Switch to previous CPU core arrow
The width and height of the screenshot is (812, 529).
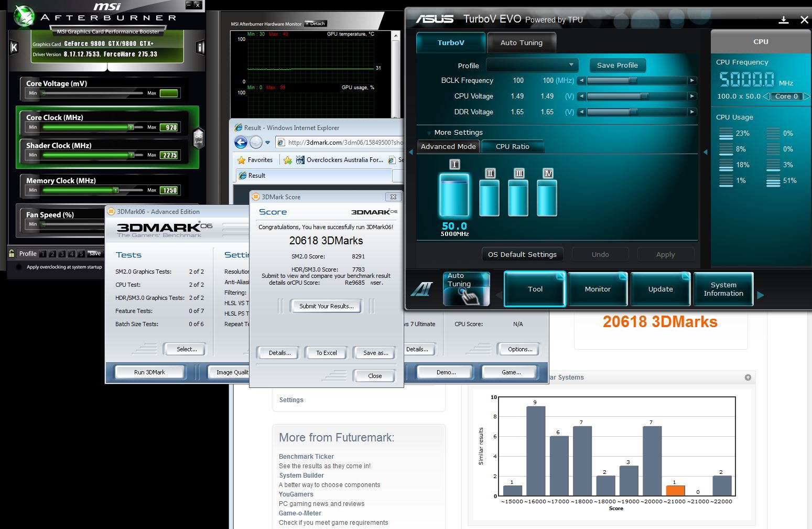[766, 96]
